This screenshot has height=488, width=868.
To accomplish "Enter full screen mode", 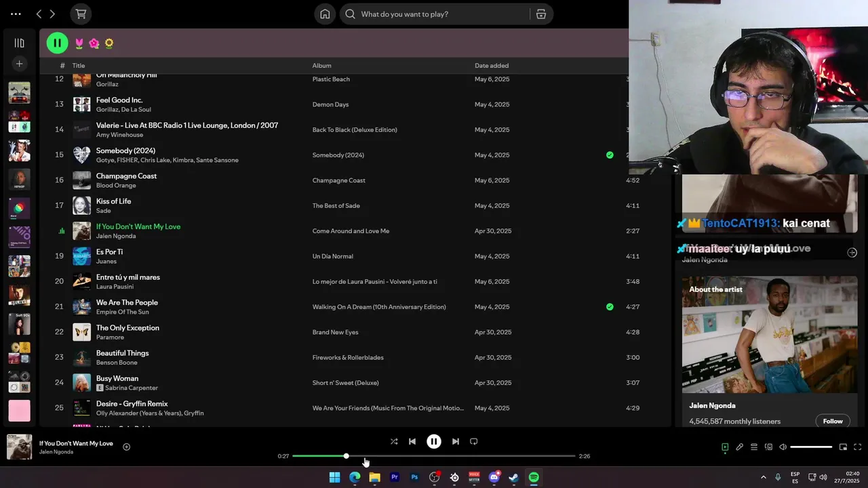I will tap(857, 447).
